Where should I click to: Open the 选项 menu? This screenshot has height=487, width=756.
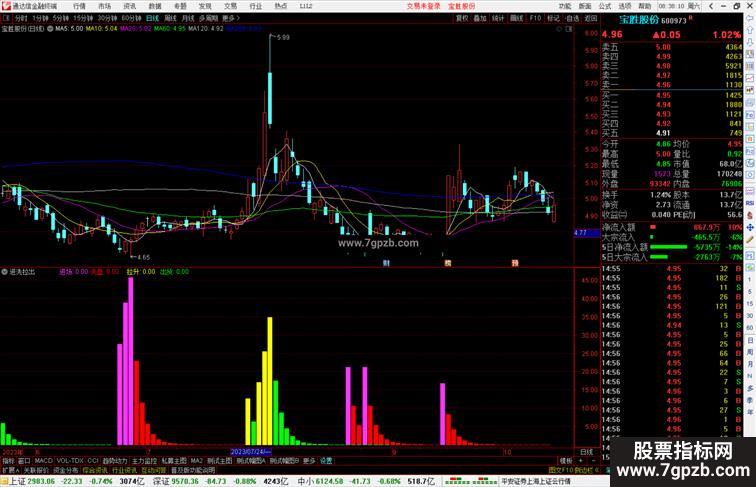(x=624, y=6)
